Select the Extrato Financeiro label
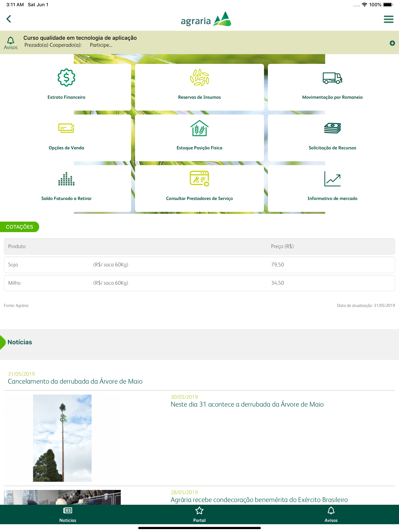This screenshot has width=399, height=532. 66,97
